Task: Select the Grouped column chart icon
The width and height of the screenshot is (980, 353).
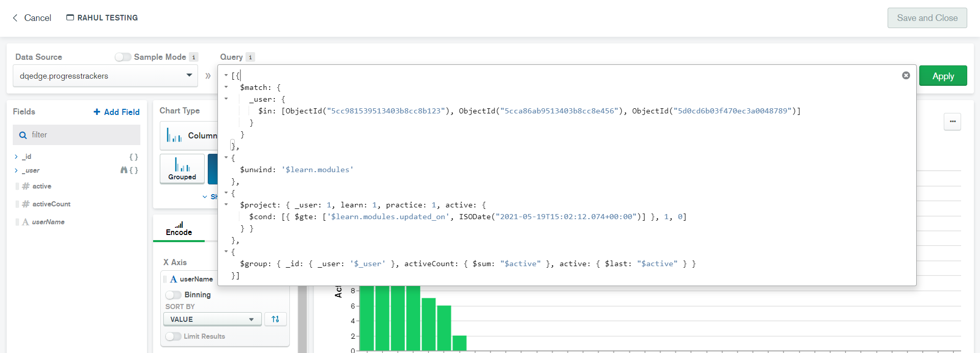Action: pos(182,169)
